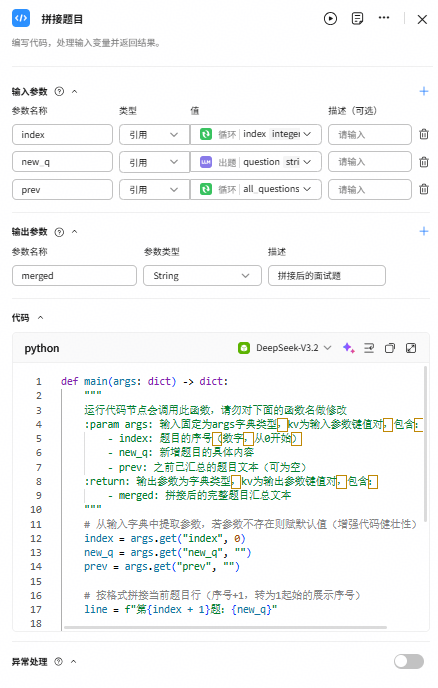This screenshot has width=438, height=688.
Task: Open value selector showing 出题 question
Action: tap(256, 162)
